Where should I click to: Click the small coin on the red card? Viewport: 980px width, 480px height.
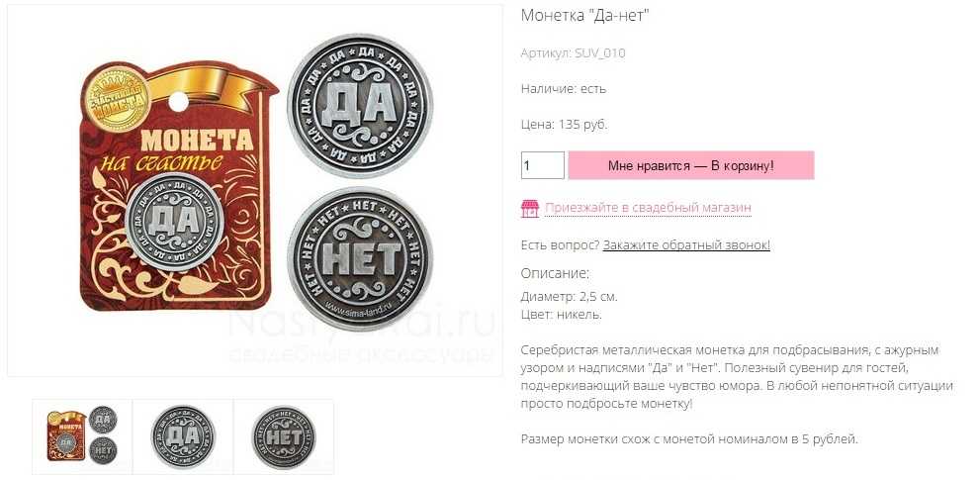pos(174,222)
